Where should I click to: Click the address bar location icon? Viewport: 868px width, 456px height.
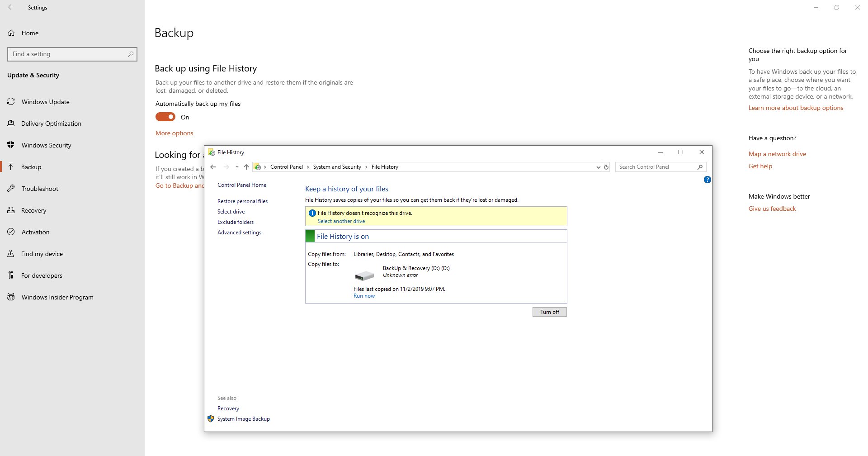tap(257, 167)
